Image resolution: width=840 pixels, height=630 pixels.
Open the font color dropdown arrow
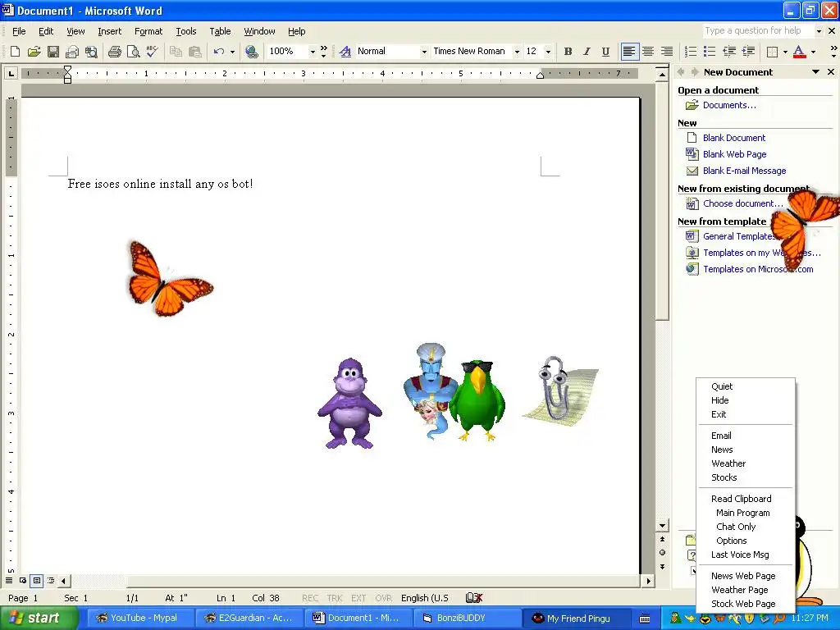click(813, 52)
